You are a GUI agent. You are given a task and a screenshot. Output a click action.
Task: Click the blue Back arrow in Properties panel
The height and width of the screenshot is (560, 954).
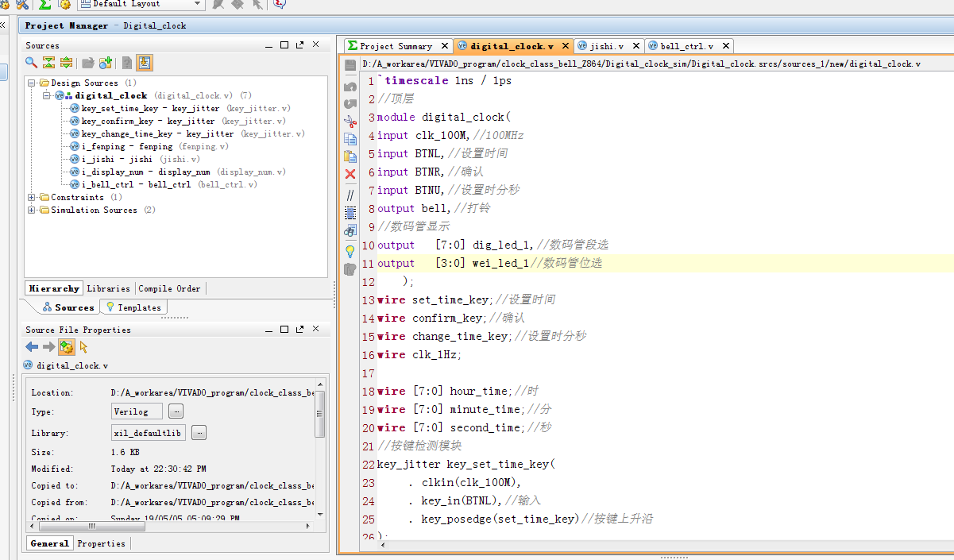tap(32, 346)
